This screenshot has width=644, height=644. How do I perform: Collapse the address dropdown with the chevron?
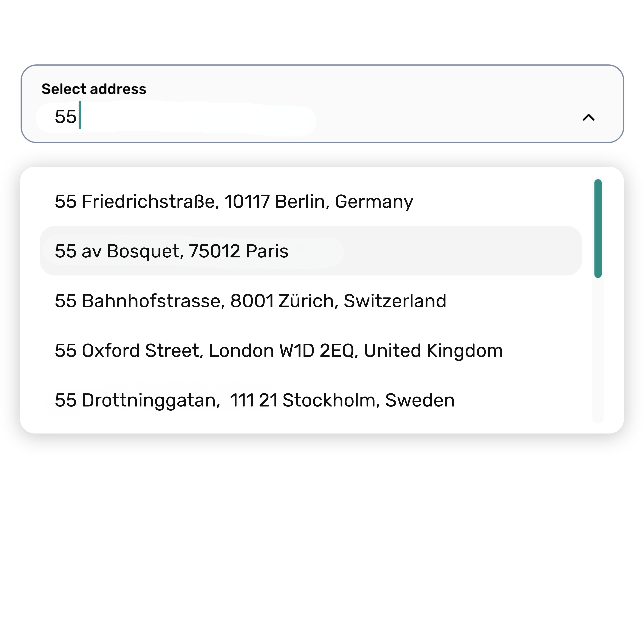pos(588,118)
